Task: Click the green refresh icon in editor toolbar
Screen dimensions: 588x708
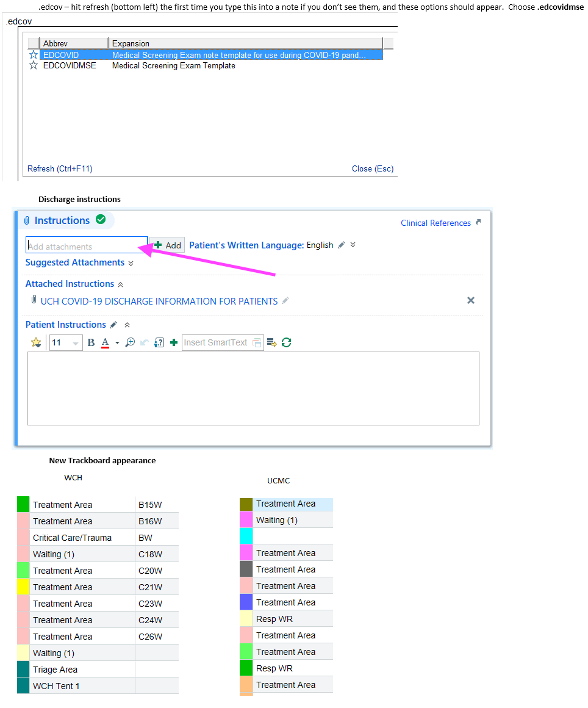Action: (286, 342)
